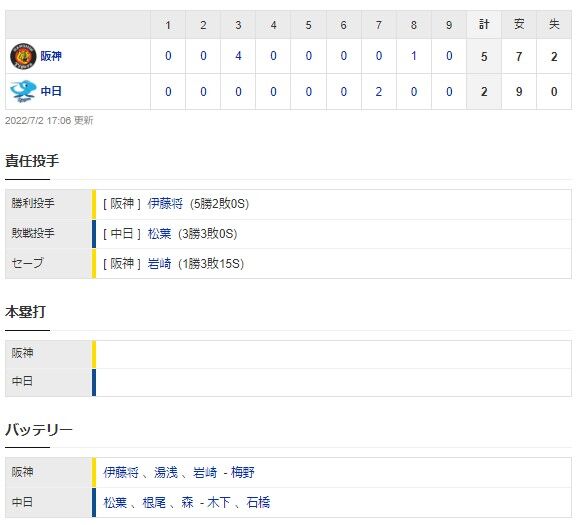Select Hanshin's 3rd inning score of 4
Screen dimensions: 580x525
pos(238,56)
